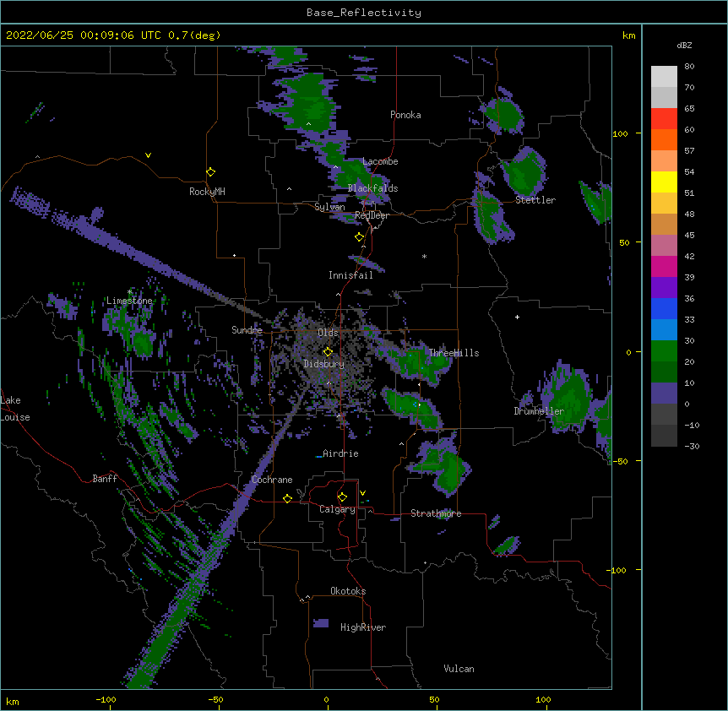
Task: Click the RockyMH map label
Action: coord(207,192)
